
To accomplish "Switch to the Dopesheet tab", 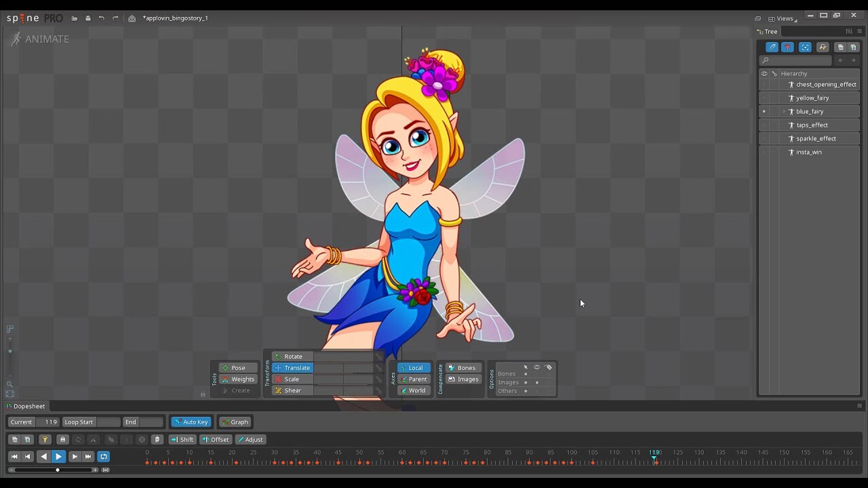I will [x=28, y=406].
